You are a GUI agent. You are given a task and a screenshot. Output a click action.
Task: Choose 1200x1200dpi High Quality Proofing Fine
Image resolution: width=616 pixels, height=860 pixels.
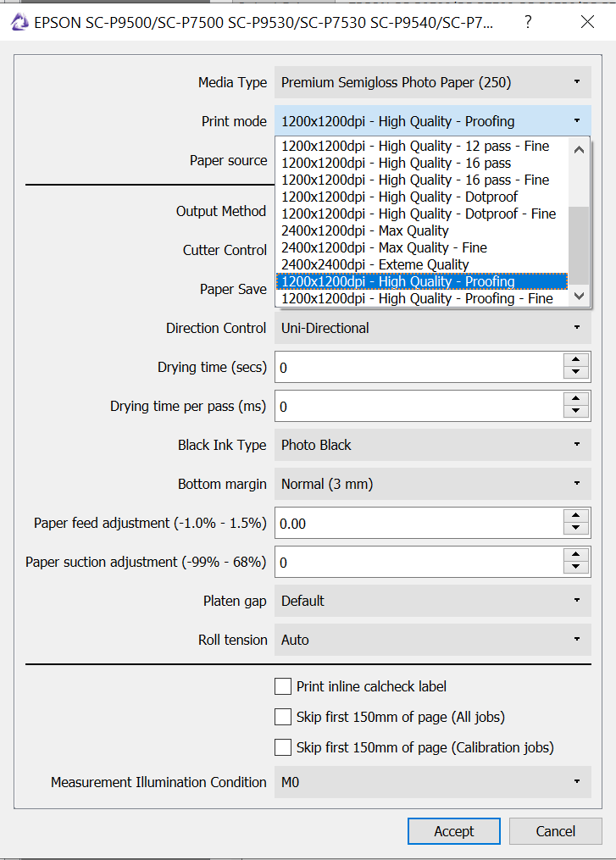tap(421, 298)
